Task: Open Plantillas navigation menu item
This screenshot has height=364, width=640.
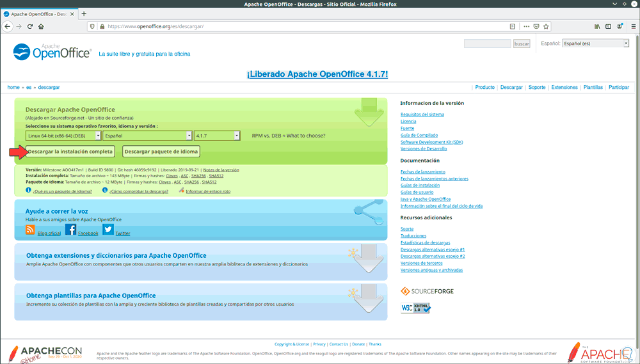Action: [x=593, y=88]
